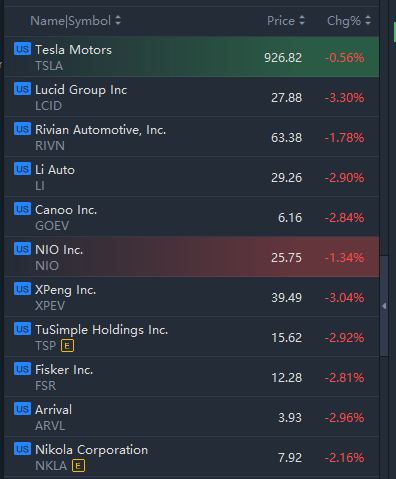This screenshot has width=396, height=479.
Task: Click the Nikola Corporation name
Action: coord(91,450)
